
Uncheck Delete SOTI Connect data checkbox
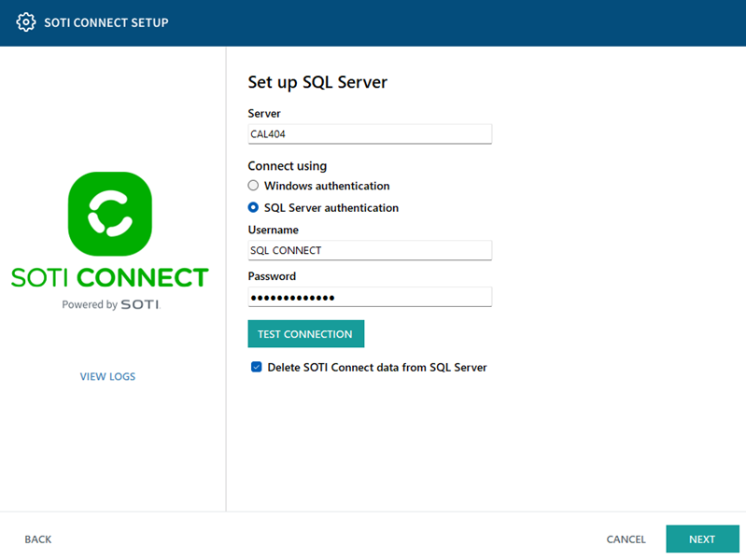[x=257, y=367]
